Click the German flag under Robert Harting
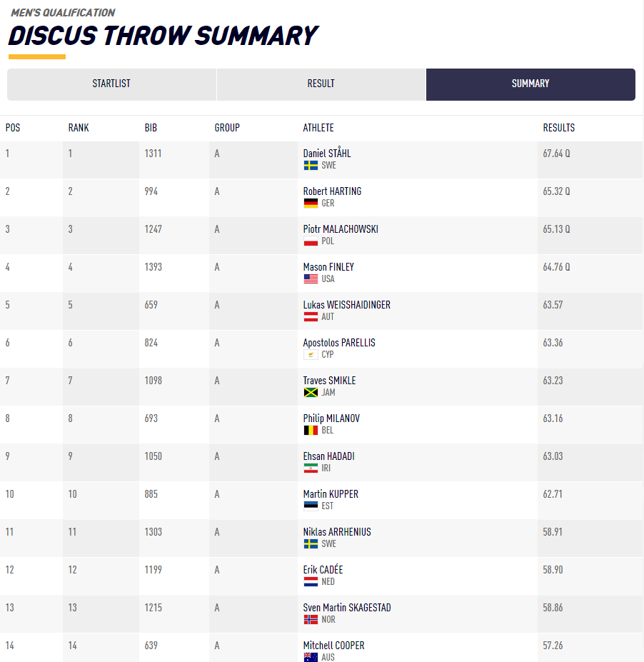 pos(311,203)
